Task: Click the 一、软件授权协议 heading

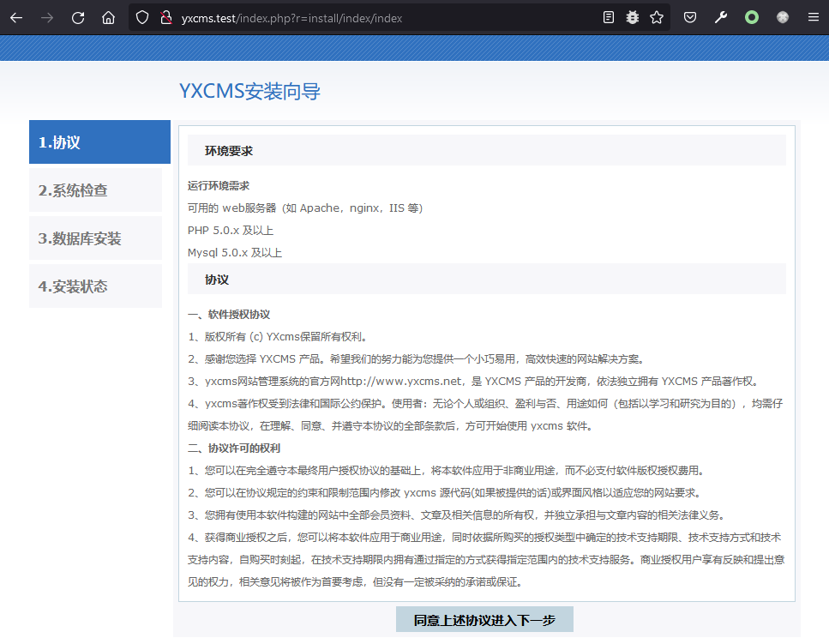Action: pyautogui.click(x=228, y=315)
